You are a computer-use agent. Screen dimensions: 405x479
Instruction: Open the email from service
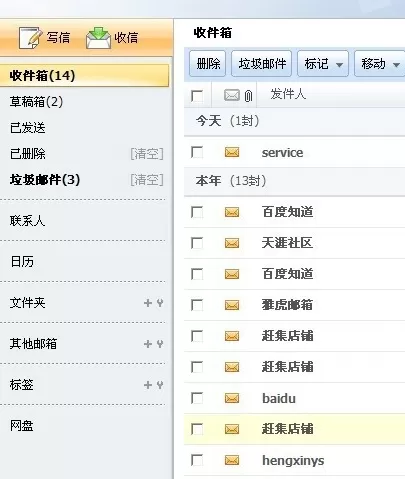[282, 153]
